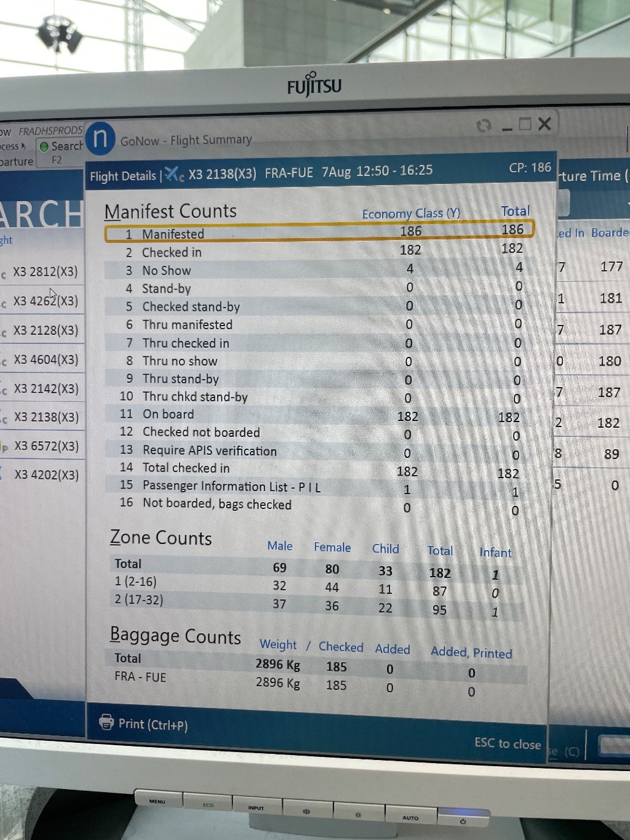Select the highlighted Manifested row
Viewport: 630px width, 840px height.
(x=319, y=233)
